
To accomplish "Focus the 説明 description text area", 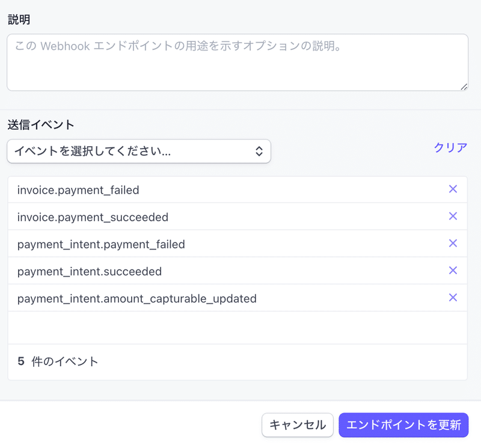I will pos(237,63).
